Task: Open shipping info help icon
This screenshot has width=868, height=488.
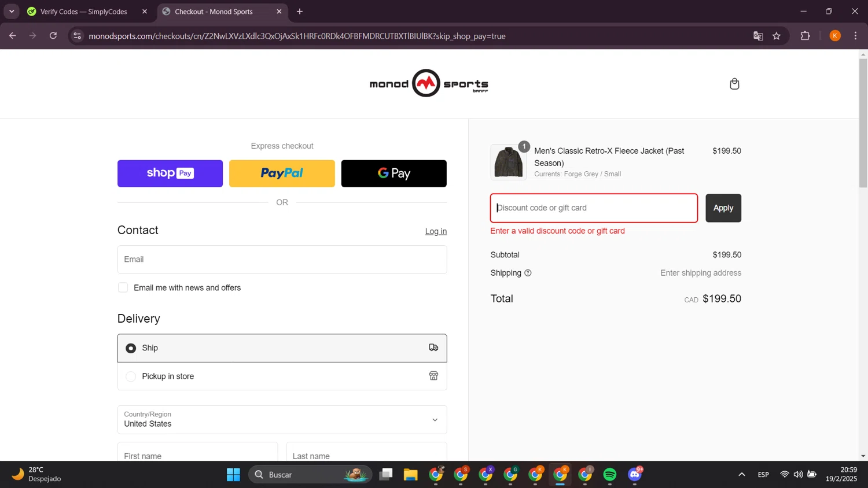Action: point(528,273)
